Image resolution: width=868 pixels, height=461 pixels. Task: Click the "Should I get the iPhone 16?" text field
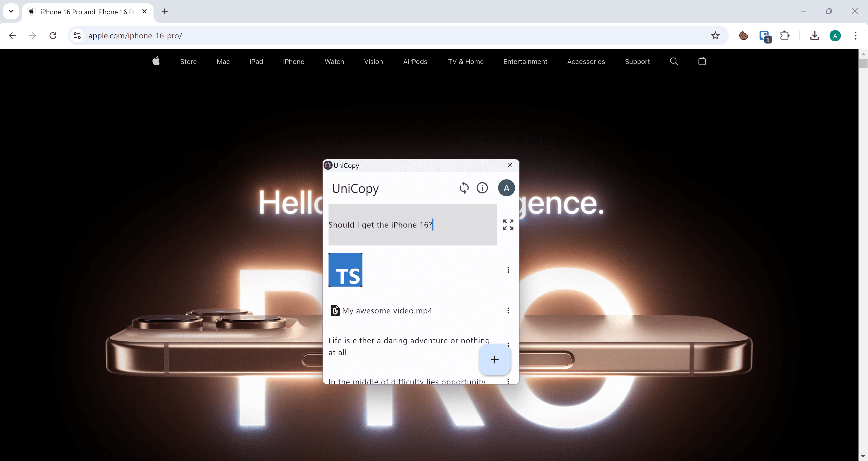(x=412, y=225)
